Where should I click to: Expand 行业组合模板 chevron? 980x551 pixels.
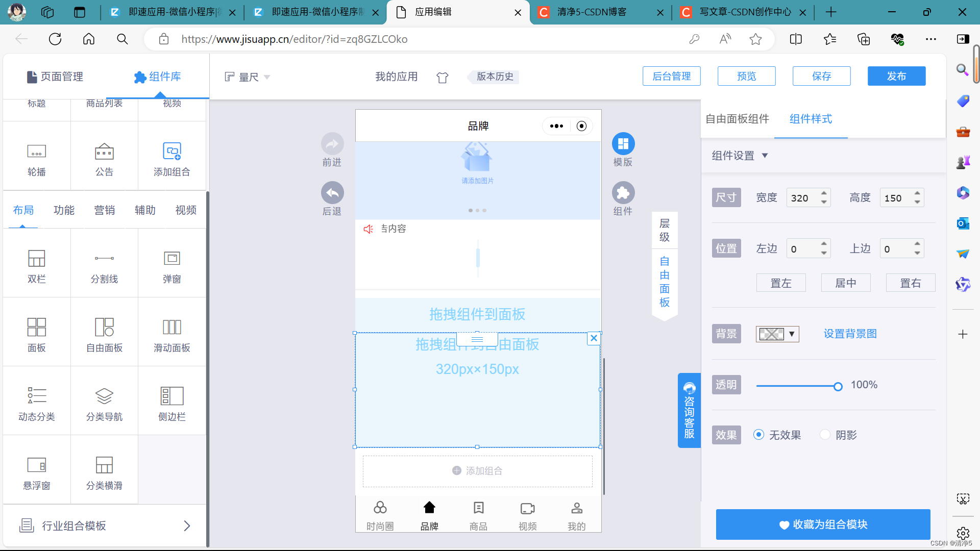coord(187,525)
